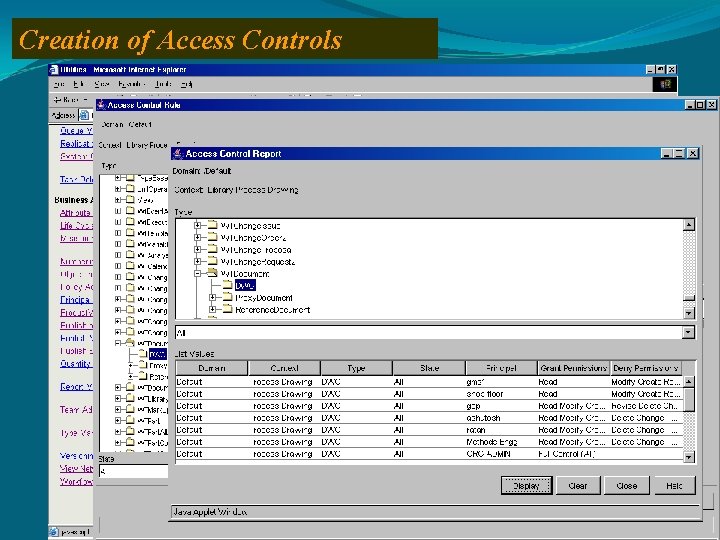Click the Internet Explorer logo at the menu bar's right end
The height and width of the screenshot is (540, 720).
coord(665,84)
